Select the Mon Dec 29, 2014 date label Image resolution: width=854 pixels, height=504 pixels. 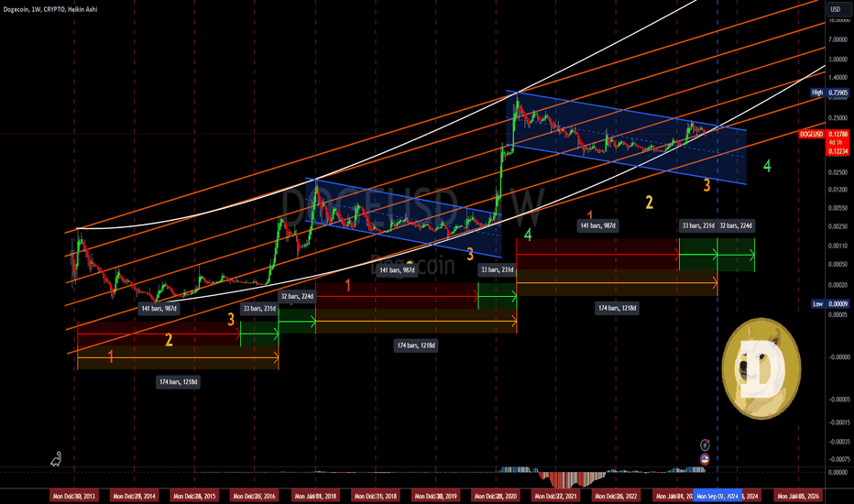134,496
